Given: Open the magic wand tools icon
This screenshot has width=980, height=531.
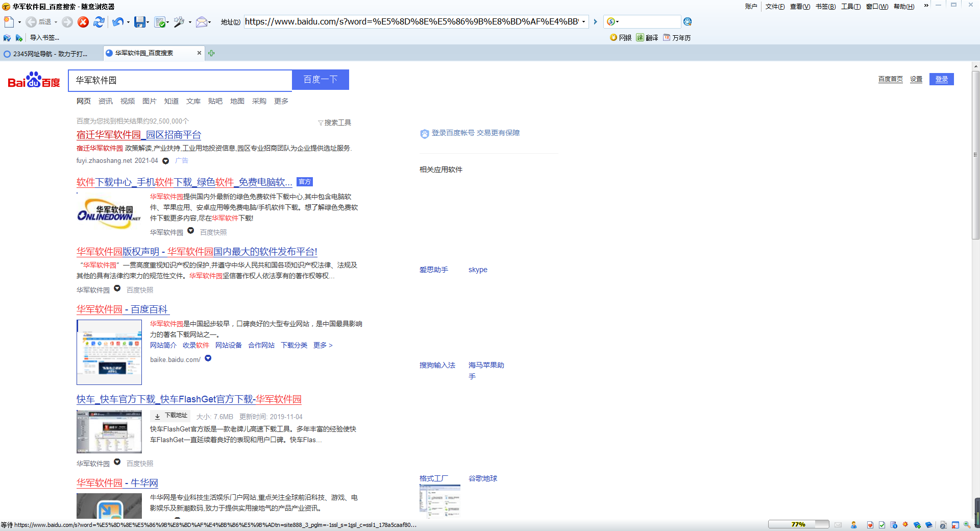Looking at the screenshot, I should click(x=179, y=22).
